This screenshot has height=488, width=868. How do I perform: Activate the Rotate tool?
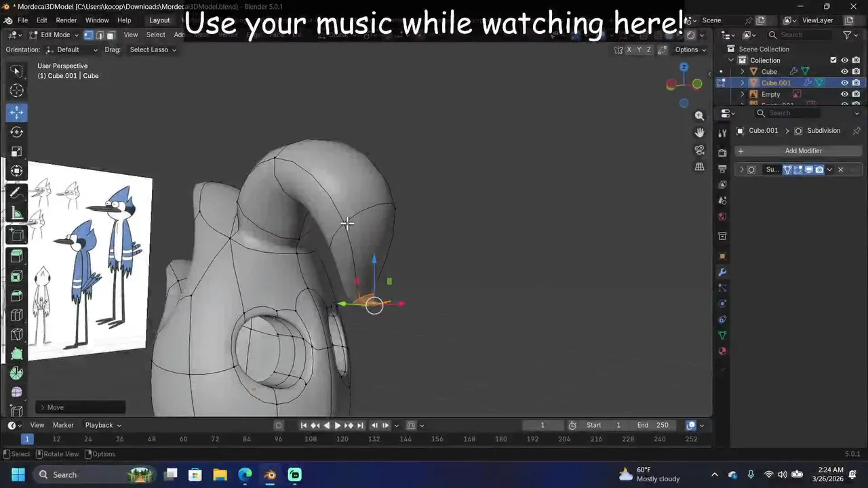coord(17,132)
